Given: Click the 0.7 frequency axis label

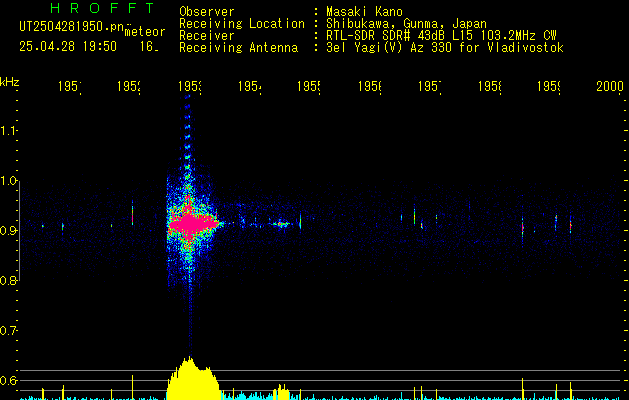Looking at the screenshot, I should pos(8,331).
